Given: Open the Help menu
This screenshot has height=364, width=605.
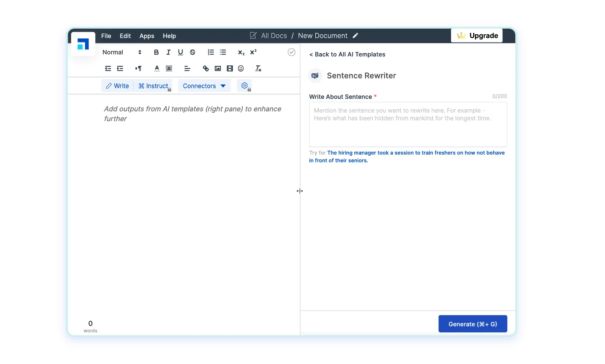Looking at the screenshot, I should 169,36.
